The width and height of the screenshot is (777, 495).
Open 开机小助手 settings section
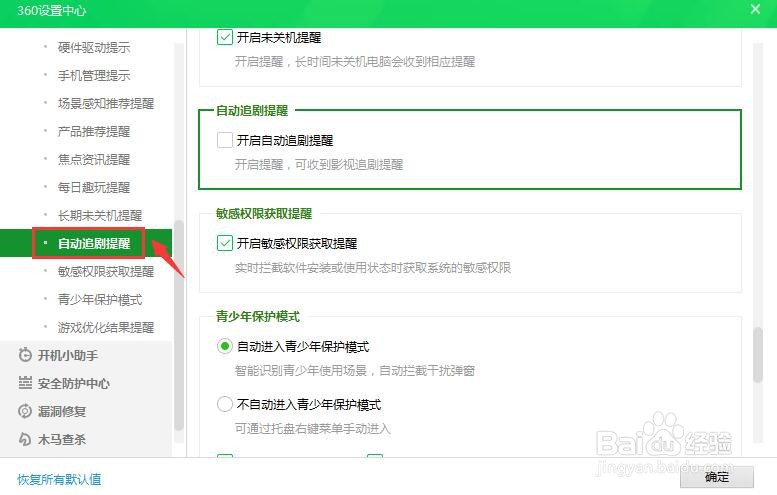[x=58, y=355]
